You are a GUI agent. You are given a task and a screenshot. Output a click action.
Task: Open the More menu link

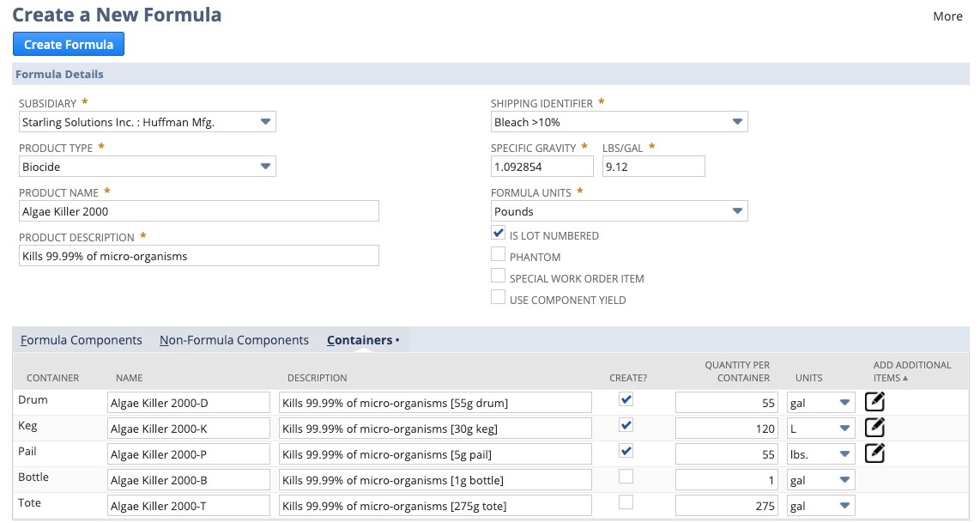[x=947, y=16]
